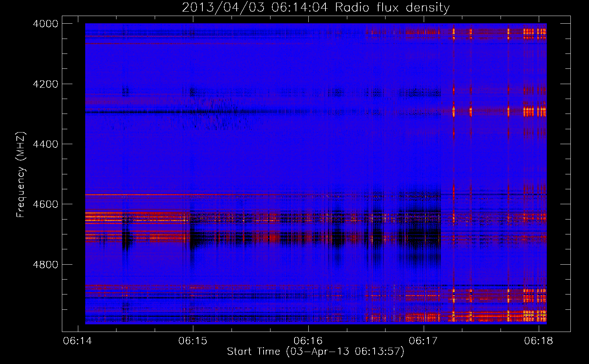Select the 4000 frequency tick label

[46, 24]
